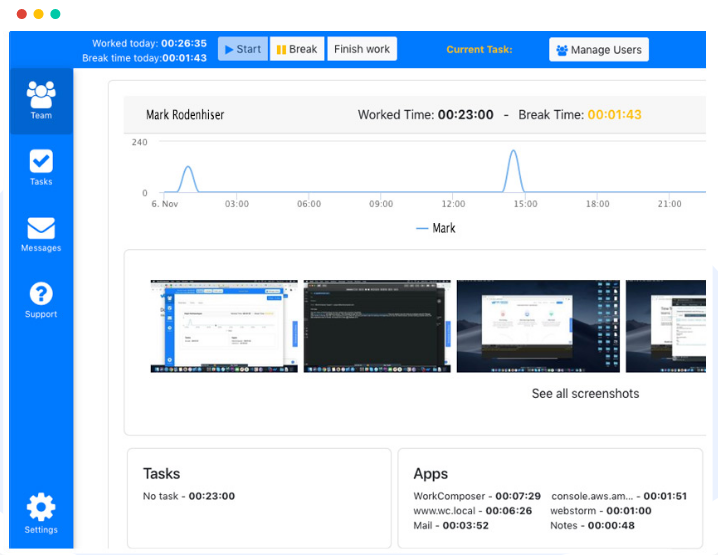
Task: Click the red macOS close window button
Action: (22, 14)
